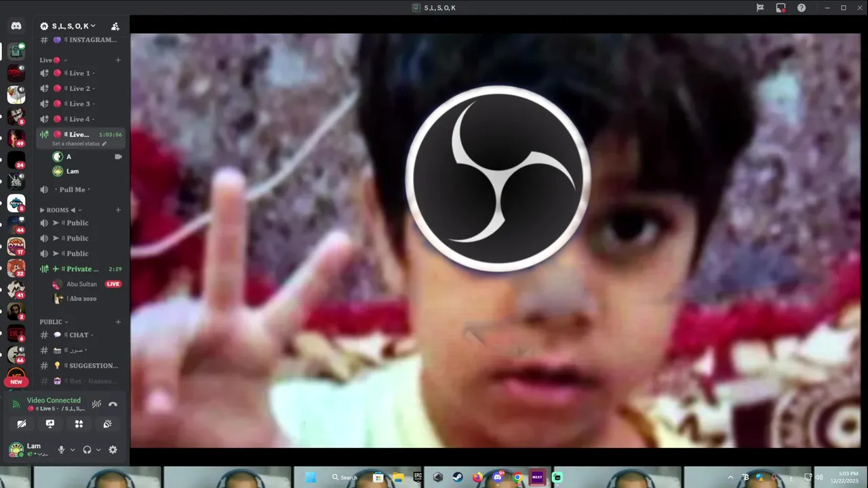The height and width of the screenshot is (488, 868).
Task: Open the server with the 49 badge
Action: coord(16,138)
